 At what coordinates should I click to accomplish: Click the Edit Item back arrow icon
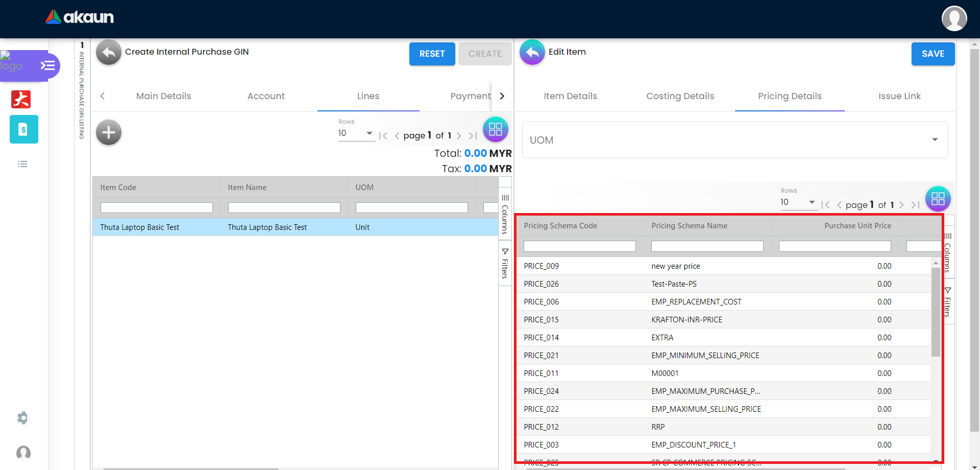[532, 53]
